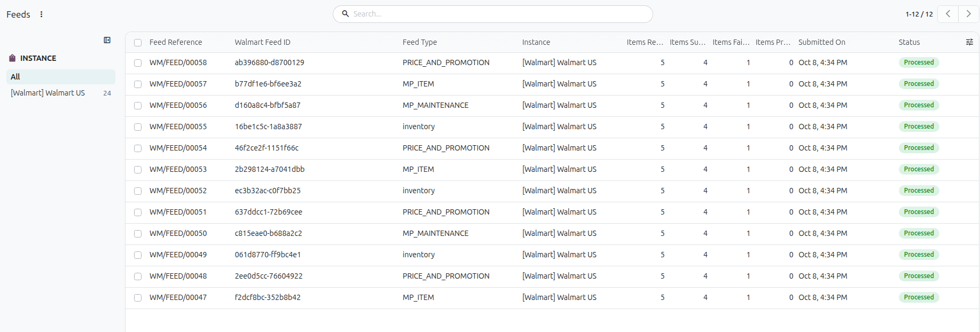This screenshot has height=332, width=980.
Task: Click the Feeds page title
Action: click(18, 14)
